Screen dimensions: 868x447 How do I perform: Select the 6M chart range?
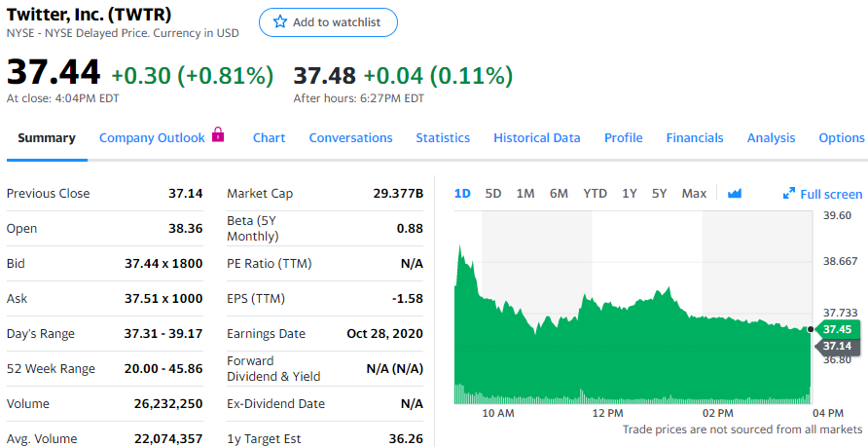tap(559, 194)
